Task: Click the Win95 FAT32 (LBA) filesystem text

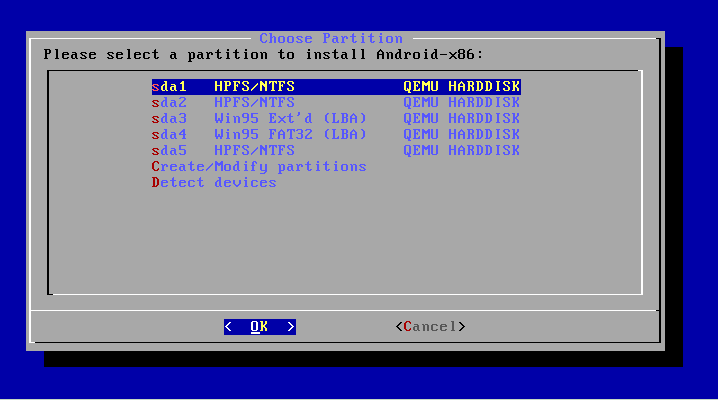Action: [x=290, y=135]
